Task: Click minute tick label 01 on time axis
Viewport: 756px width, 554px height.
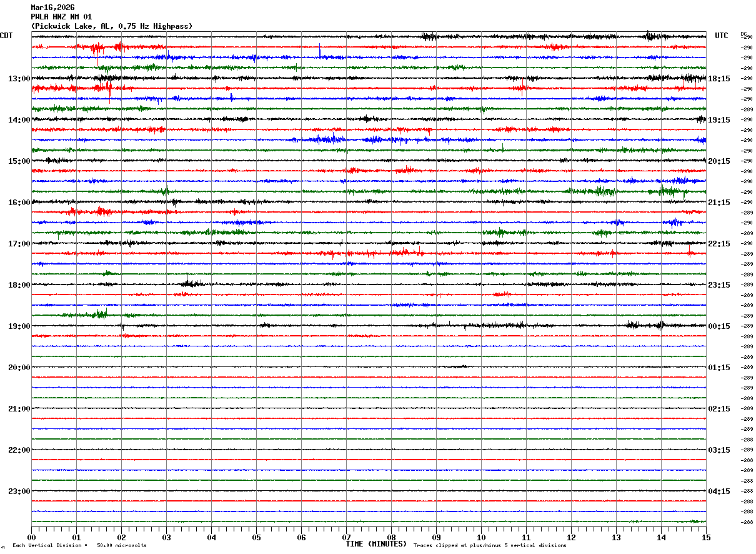Action: pyautogui.click(x=76, y=537)
